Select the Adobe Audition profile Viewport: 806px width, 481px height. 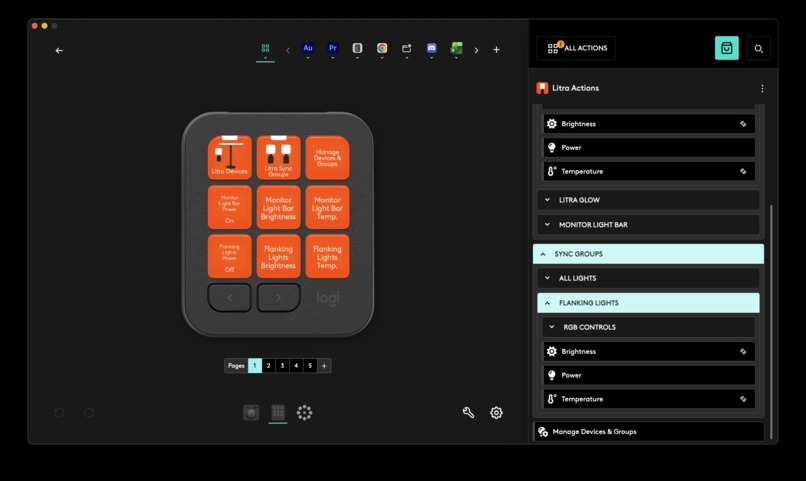coord(308,48)
